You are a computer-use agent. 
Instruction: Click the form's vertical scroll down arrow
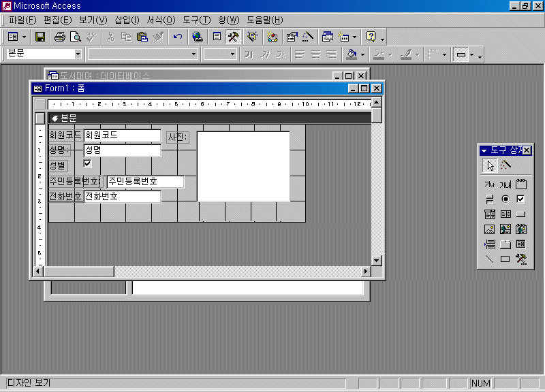click(377, 261)
